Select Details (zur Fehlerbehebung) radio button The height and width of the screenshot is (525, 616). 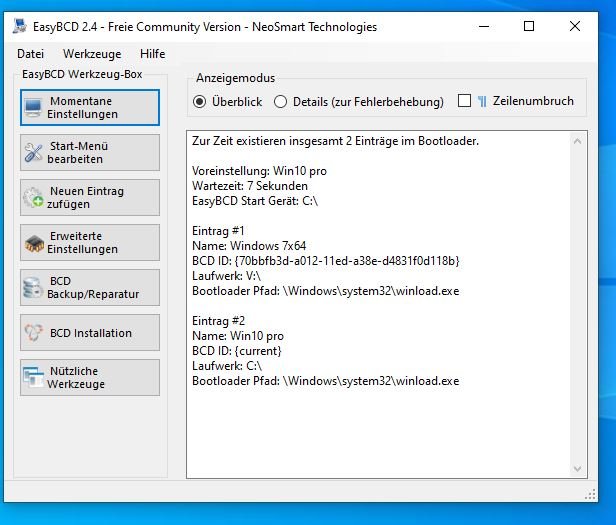[280, 102]
